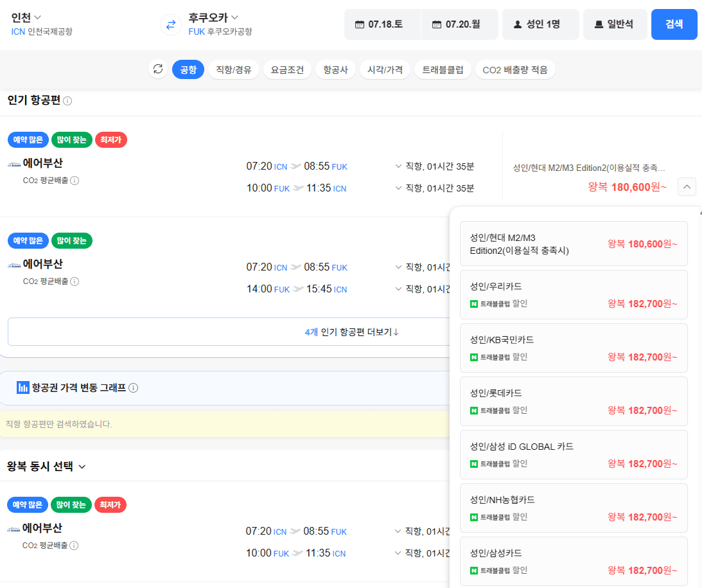Viewport: 702px width, 588px height.
Task: Click the 에어부산 logo in first card
Action: pos(14,165)
